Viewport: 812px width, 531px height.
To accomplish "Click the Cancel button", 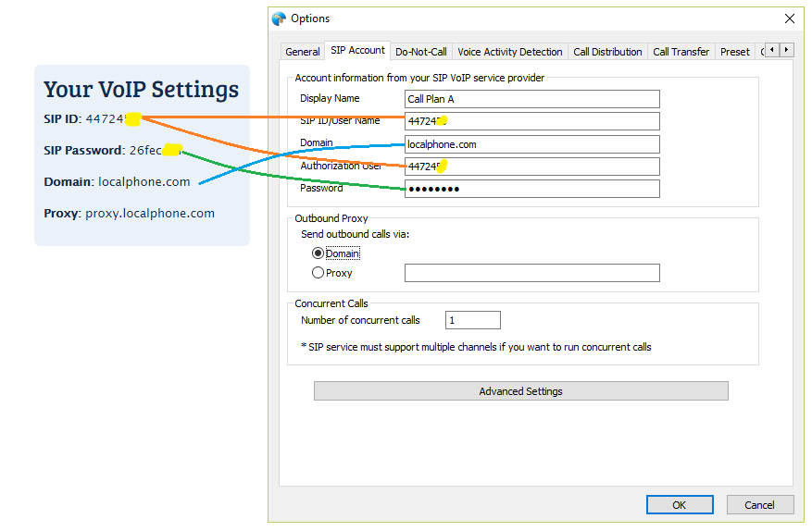I will pos(760,504).
